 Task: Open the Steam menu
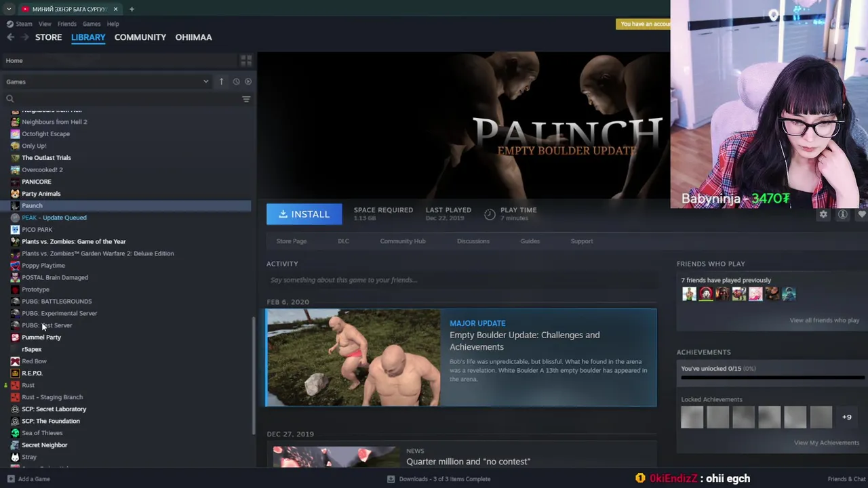pyautogui.click(x=24, y=24)
